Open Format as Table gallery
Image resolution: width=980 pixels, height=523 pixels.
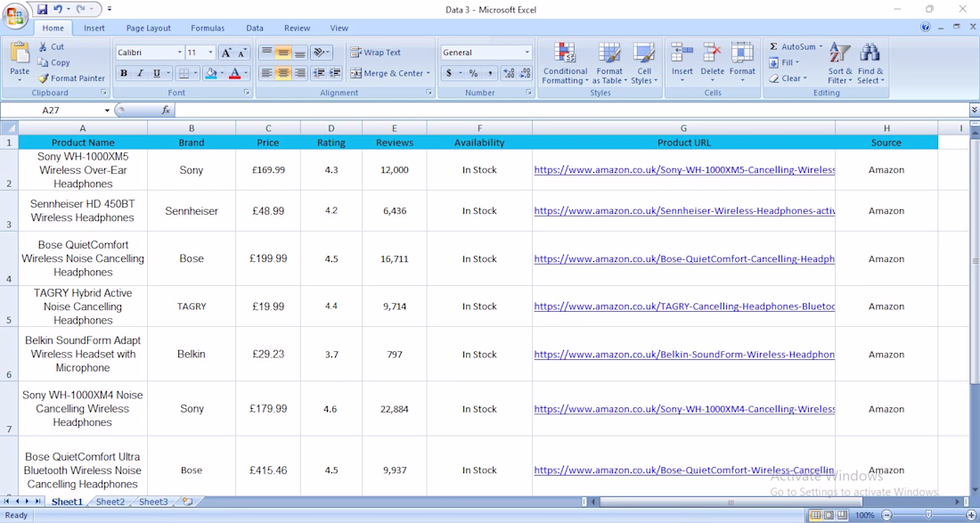point(609,64)
